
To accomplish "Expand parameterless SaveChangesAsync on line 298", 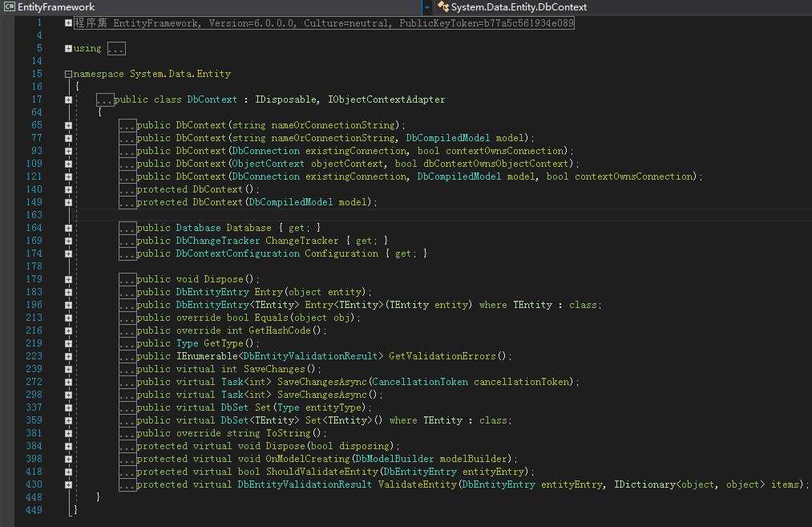I will pyautogui.click(x=68, y=395).
